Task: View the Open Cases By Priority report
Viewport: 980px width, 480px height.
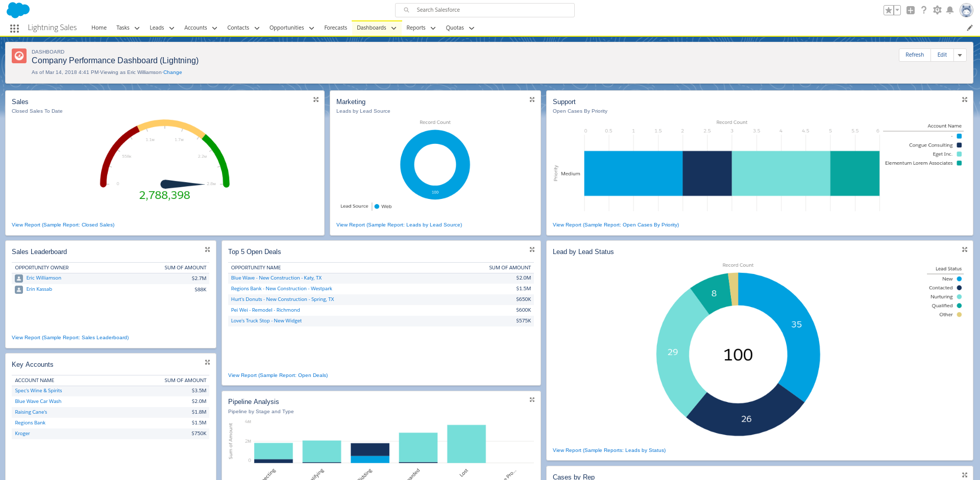Action: pos(616,225)
